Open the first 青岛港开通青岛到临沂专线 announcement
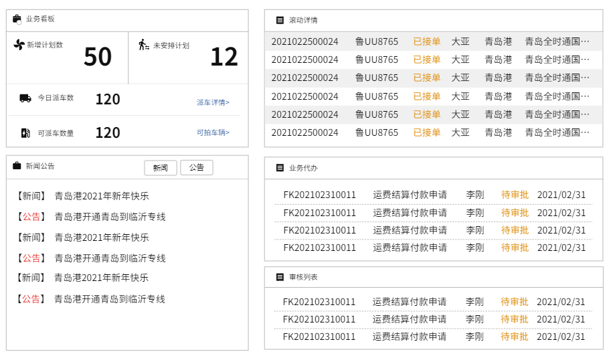611x364 pixels. [110, 217]
